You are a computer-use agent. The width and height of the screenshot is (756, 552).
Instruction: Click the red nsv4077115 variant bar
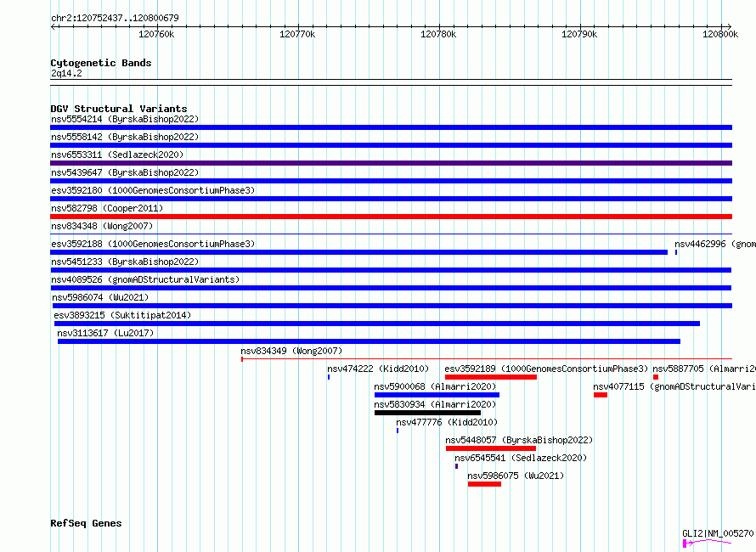click(x=601, y=395)
